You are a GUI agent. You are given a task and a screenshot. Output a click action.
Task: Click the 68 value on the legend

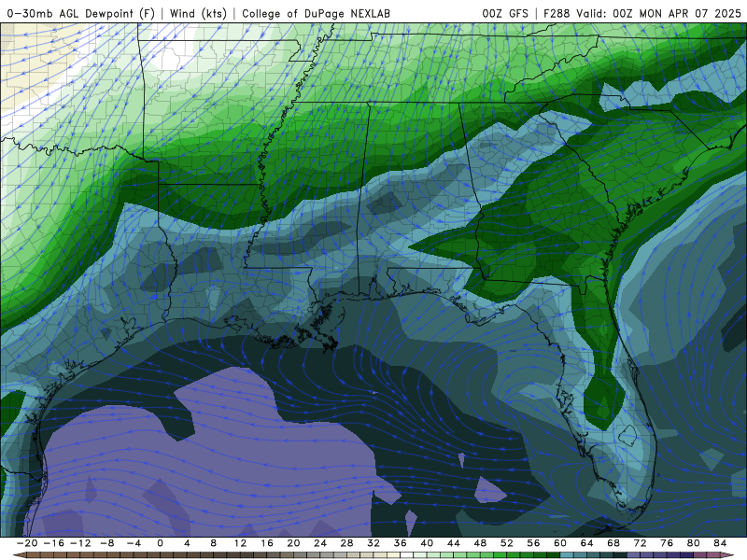click(613, 543)
